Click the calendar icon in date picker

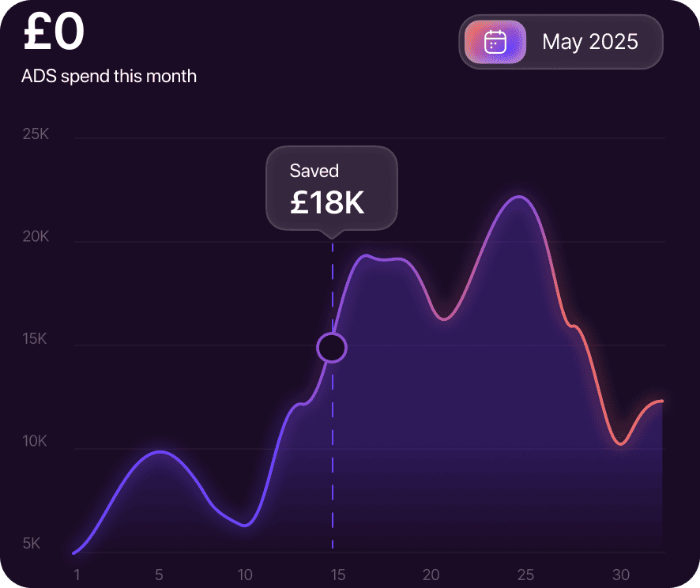[495, 42]
